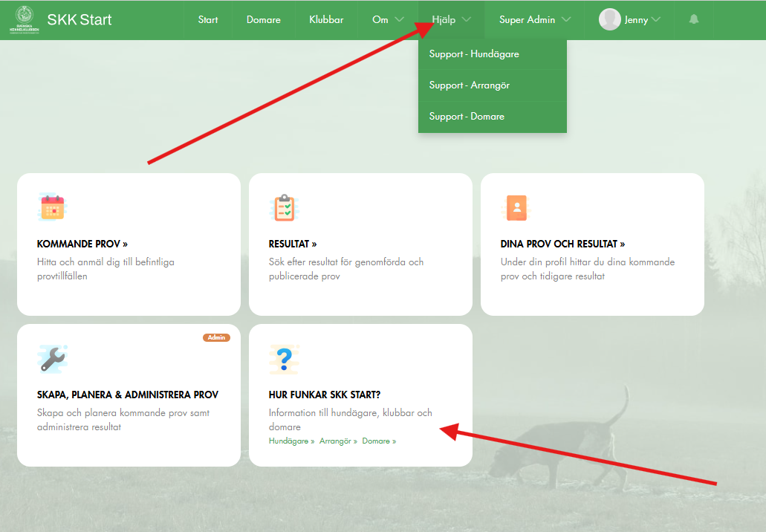Choose Support - Arrangör from menu
Viewport: 766px width, 532px height.
(469, 85)
